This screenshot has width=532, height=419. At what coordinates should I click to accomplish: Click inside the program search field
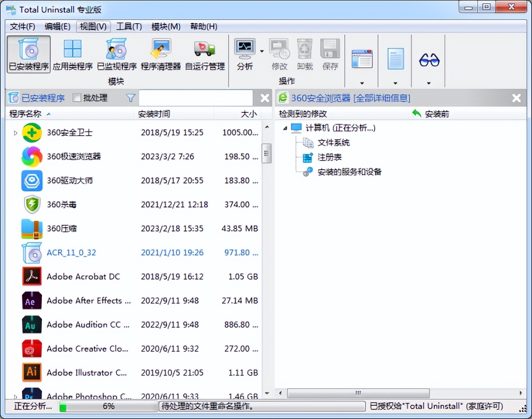tap(195, 98)
